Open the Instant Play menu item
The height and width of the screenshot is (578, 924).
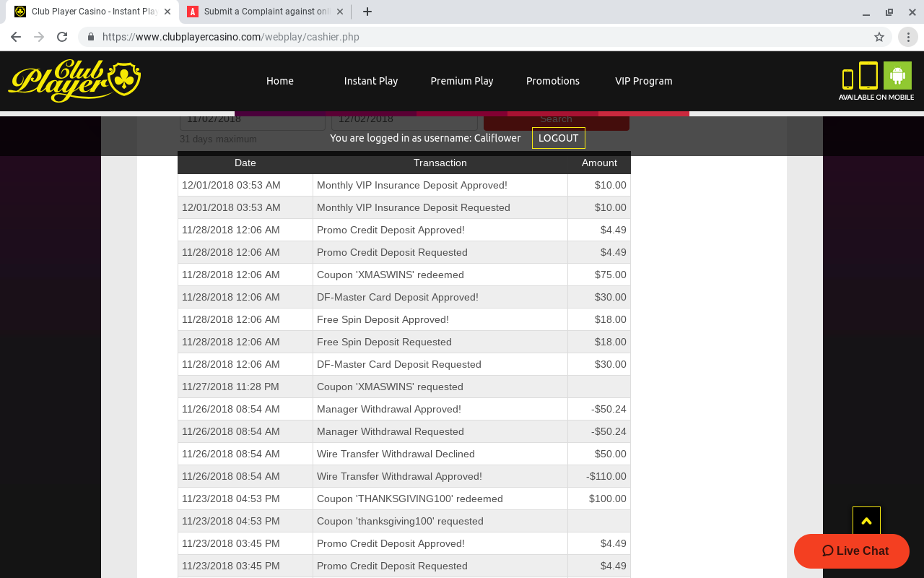coord(371,81)
